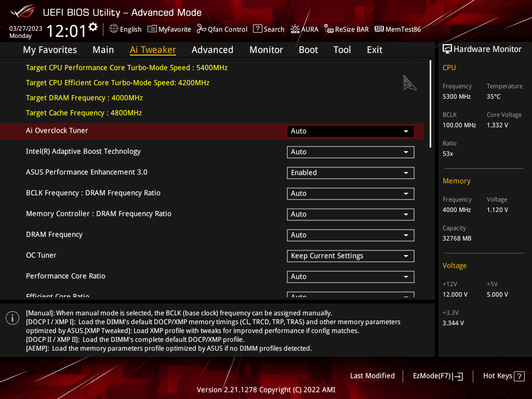Open ASUS Performance Enhancement 3.0 dropdown

(351, 172)
